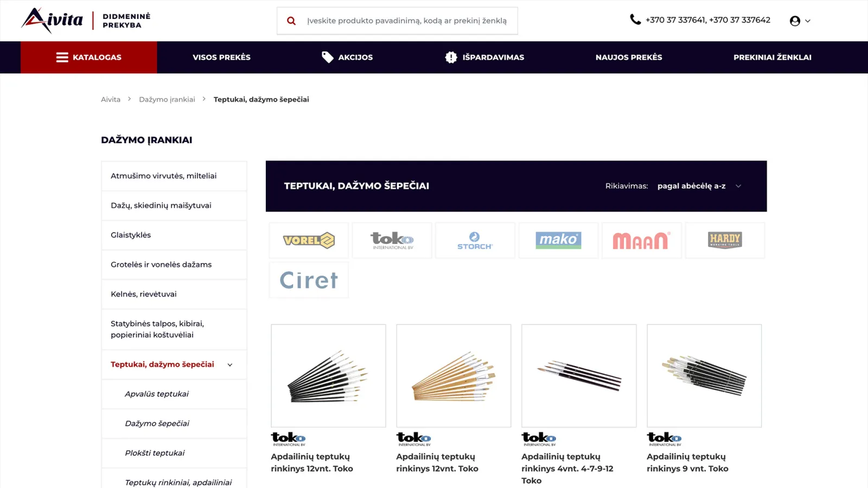The height and width of the screenshot is (488, 868).
Task: Open the Katalogas menu
Action: click(89, 57)
